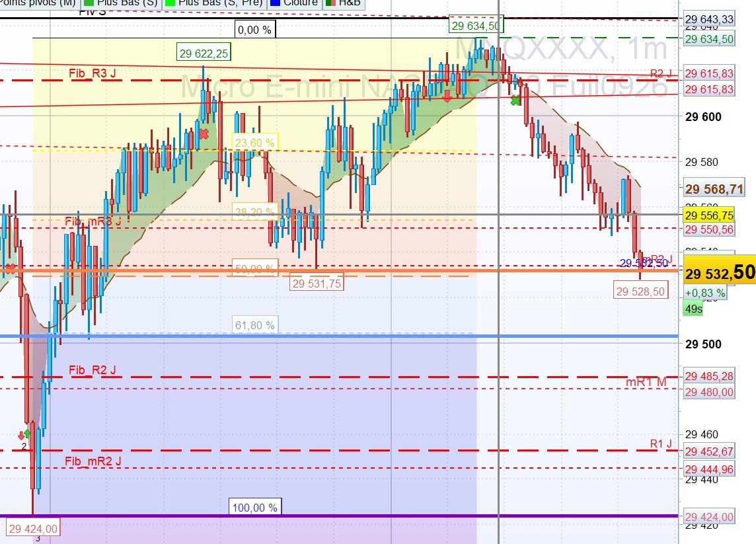Click the 29 531,75 low price label
The width and height of the screenshot is (756, 544).
tap(317, 283)
